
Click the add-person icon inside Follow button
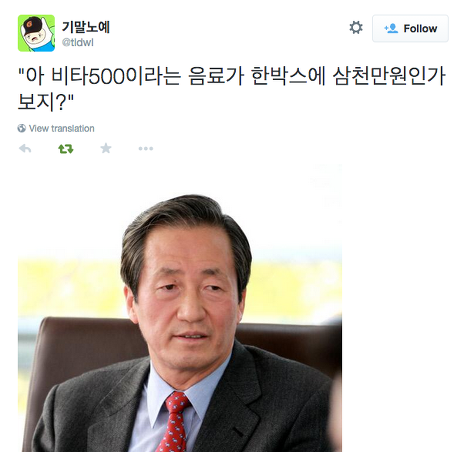391,28
